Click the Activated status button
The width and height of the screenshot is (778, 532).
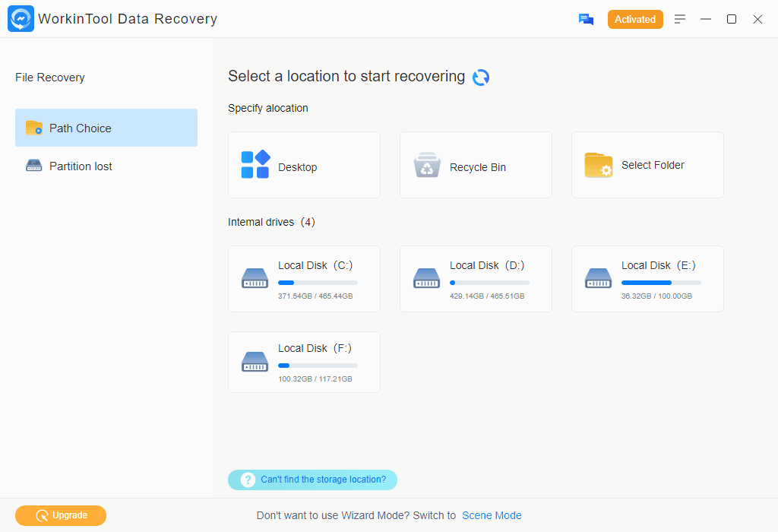coord(635,20)
